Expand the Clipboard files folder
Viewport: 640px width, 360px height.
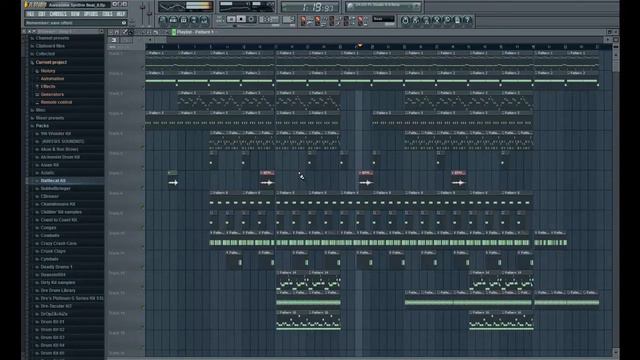pos(50,46)
